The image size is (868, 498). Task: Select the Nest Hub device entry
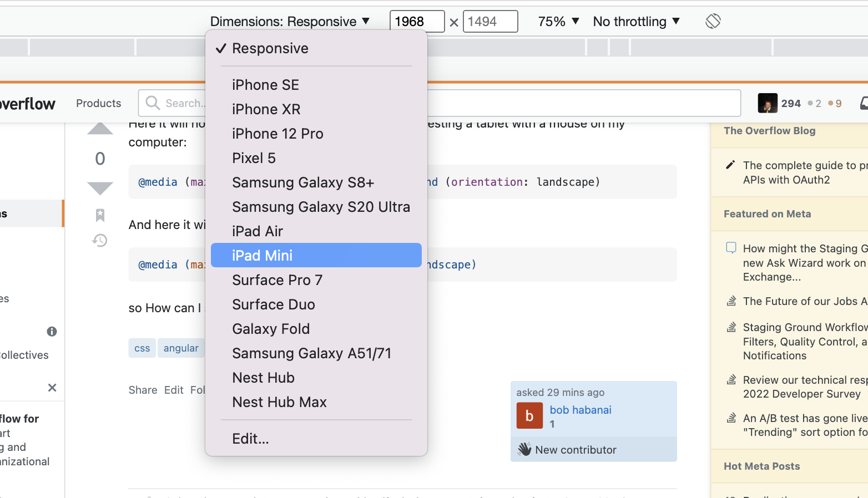click(316, 378)
